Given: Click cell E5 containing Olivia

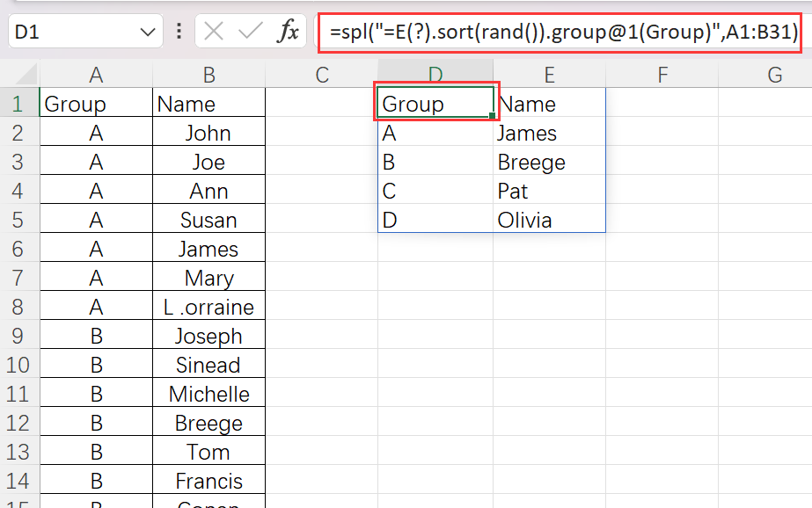Looking at the screenshot, I should [x=549, y=220].
